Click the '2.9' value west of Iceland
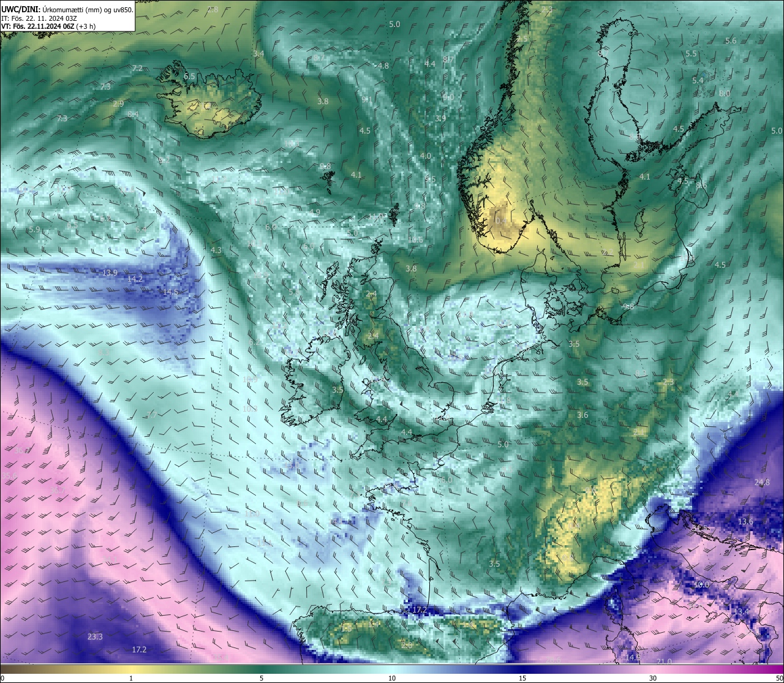 click(118, 104)
